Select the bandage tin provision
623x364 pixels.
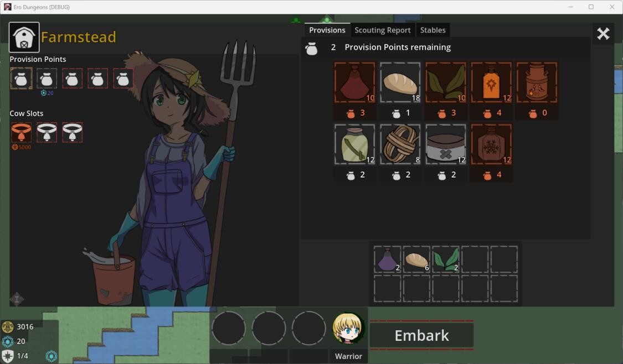(x=446, y=144)
